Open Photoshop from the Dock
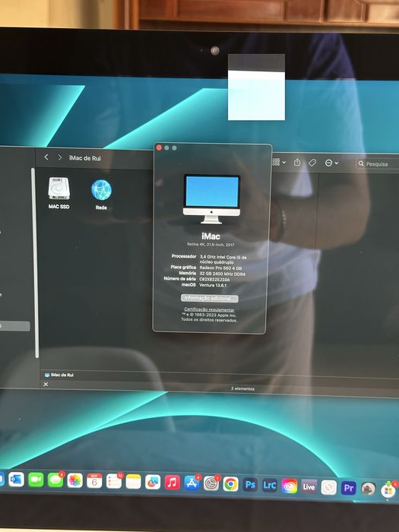The width and height of the screenshot is (399, 532). [x=250, y=485]
